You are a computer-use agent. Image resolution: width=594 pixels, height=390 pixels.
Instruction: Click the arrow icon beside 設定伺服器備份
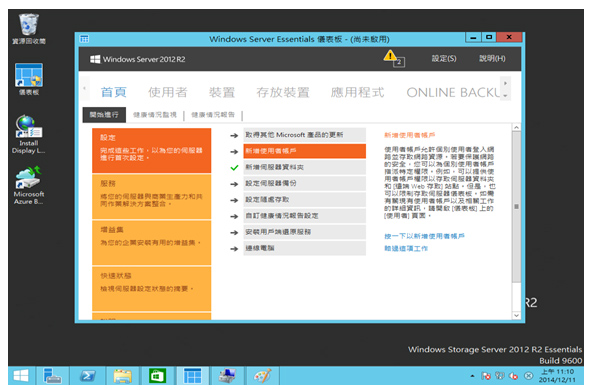[234, 184]
